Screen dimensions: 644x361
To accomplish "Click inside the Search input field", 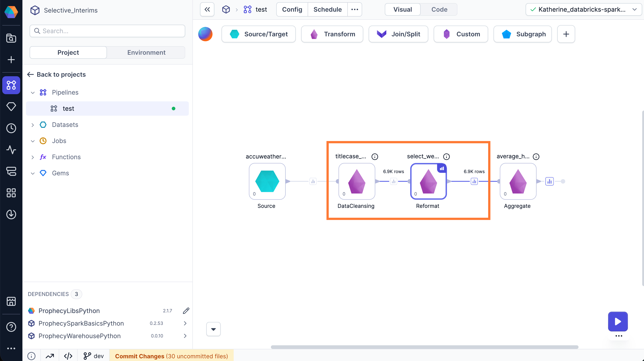I will pos(107,31).
